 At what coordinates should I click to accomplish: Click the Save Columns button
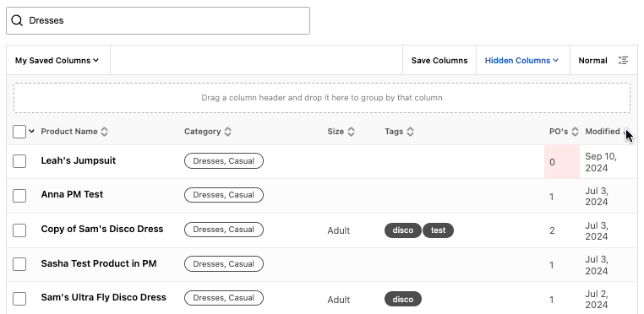439,60
